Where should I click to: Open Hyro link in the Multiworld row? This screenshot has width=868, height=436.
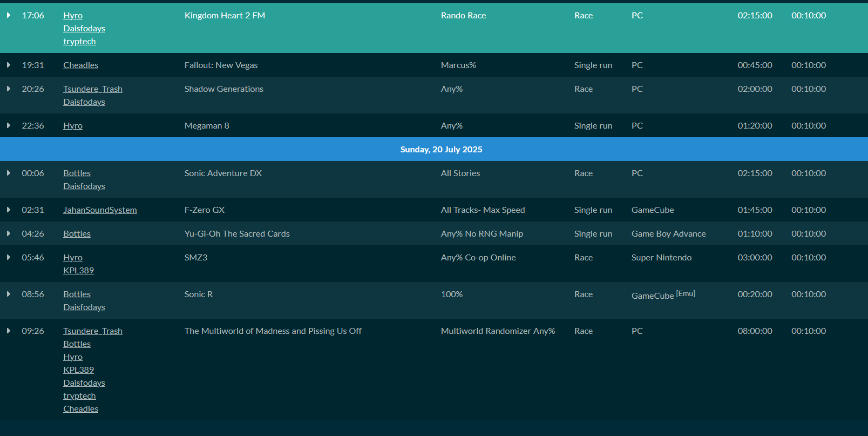(x=73, y=357)
